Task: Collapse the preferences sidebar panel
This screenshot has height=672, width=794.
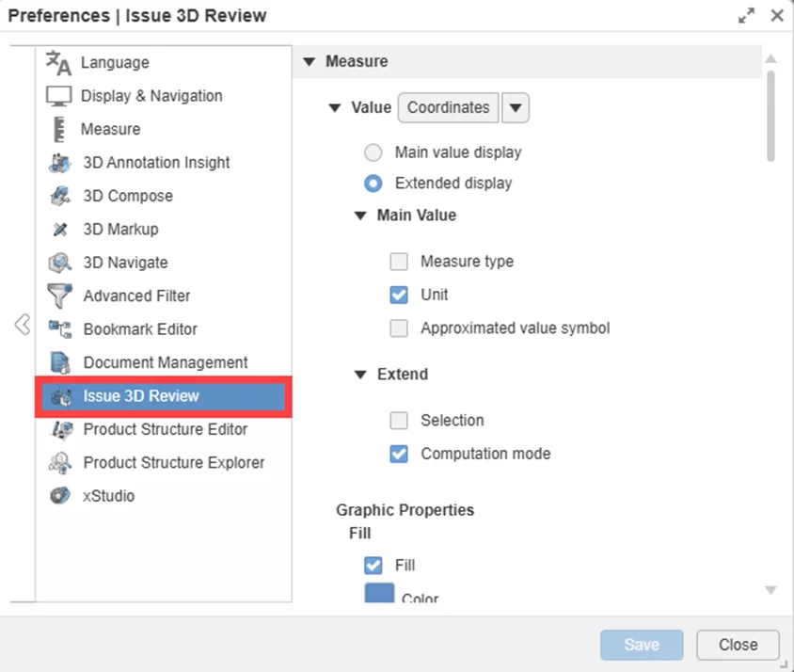Action: [x=22, y=324]
